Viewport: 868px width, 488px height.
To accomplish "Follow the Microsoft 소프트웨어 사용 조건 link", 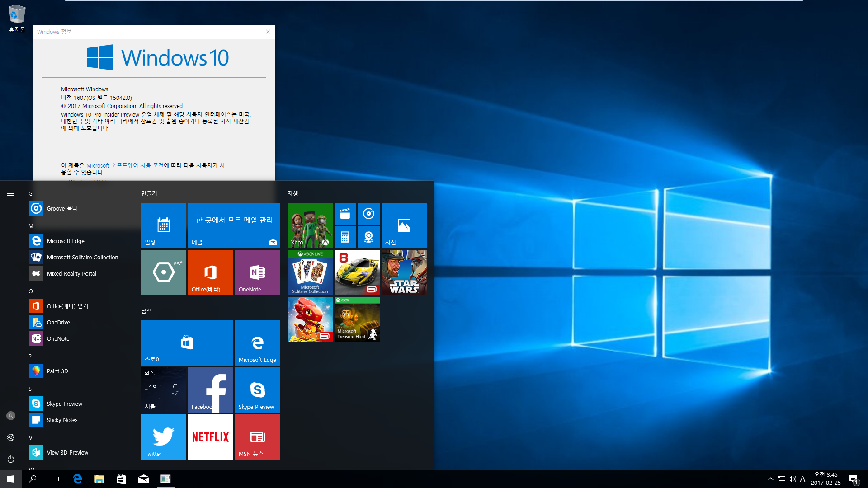I will pos(125,165).
